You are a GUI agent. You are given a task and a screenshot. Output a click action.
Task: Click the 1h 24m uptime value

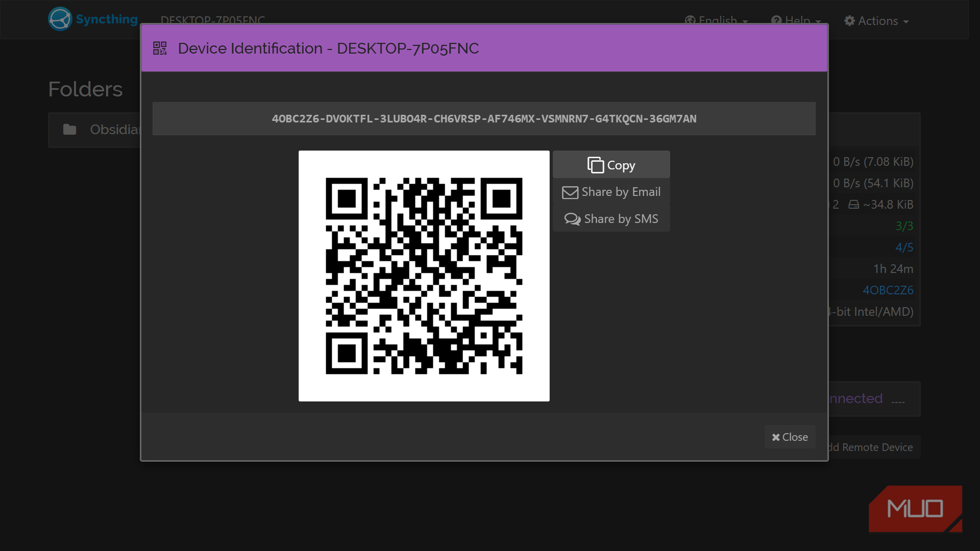click(893, 269)
